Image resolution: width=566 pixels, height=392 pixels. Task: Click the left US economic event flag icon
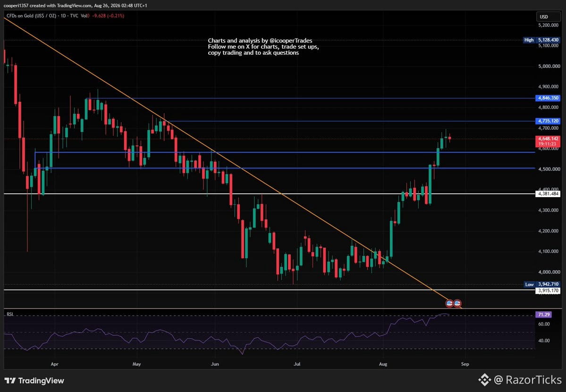pos(449,303)
